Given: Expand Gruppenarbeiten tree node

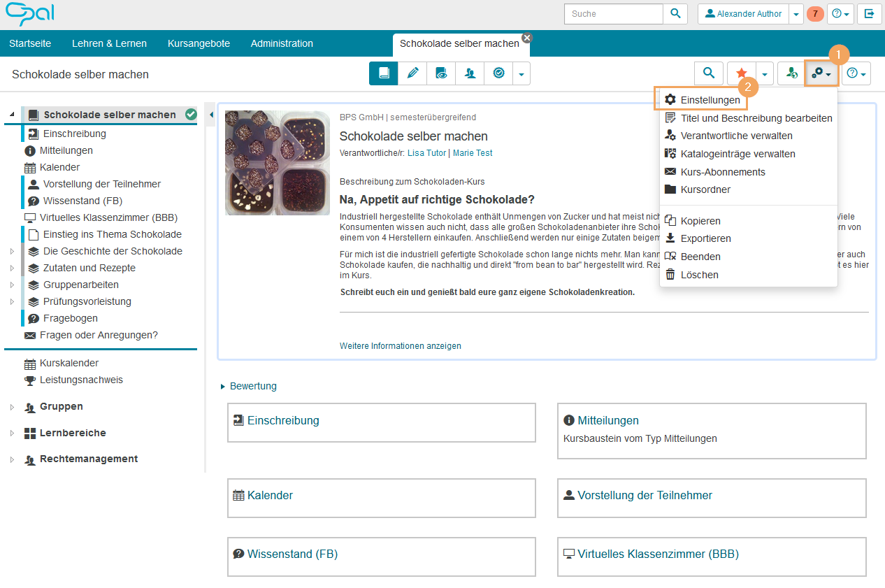Looking at the screenshot, I should [12, 285].
